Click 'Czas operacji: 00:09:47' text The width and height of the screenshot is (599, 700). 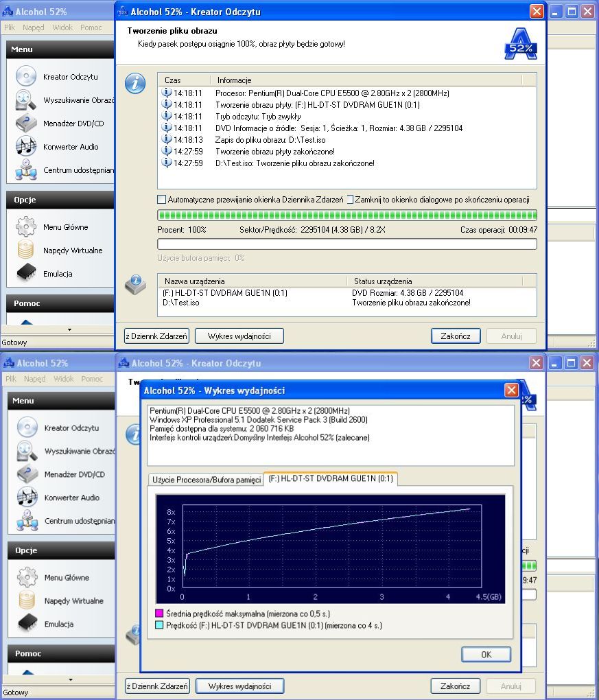[499, 230]
